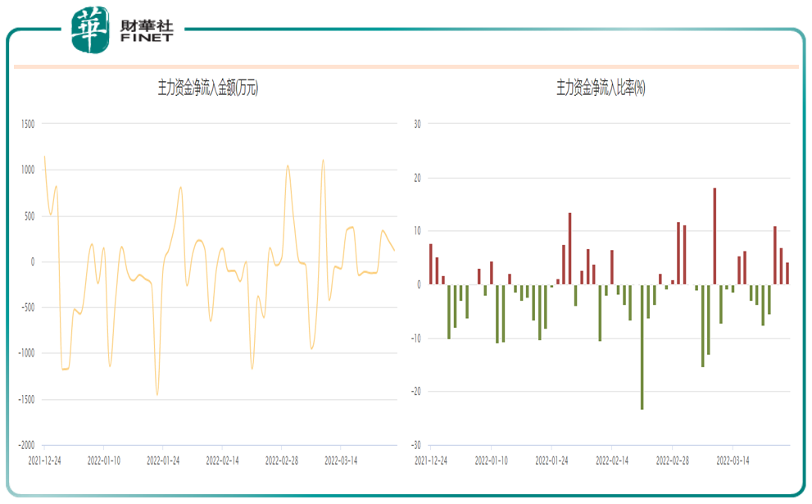The height and width of the screenshot is (504, 812).
Task: Click the -30 label on the ratio y-axis
Action: (415, 446)
